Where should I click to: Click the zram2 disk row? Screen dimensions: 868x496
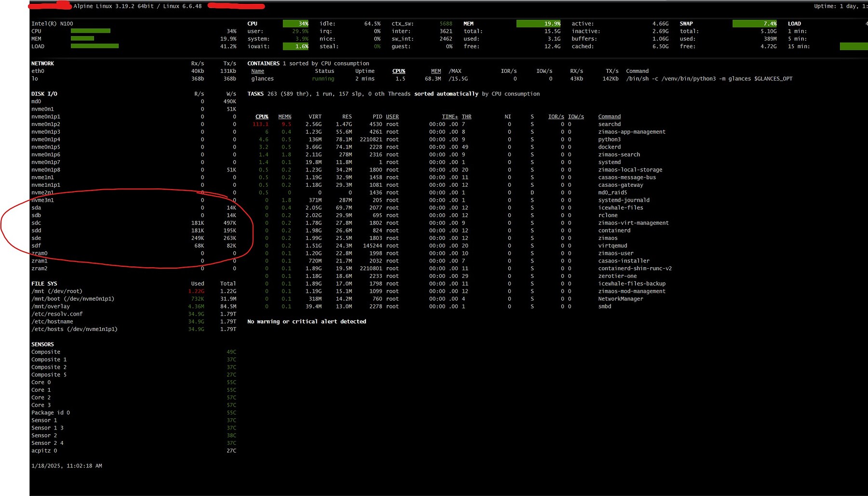(x=134, y=269)
